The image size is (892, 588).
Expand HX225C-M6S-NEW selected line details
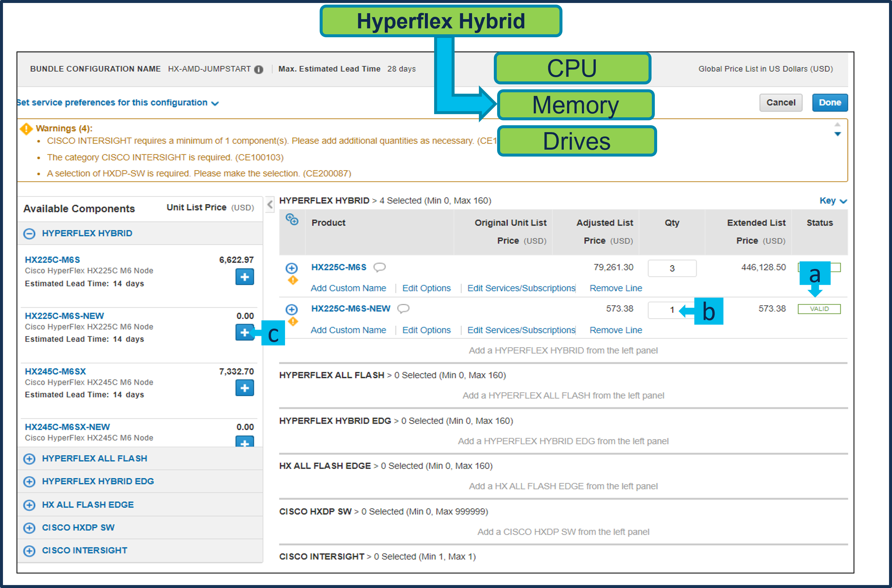coord(292,309)
